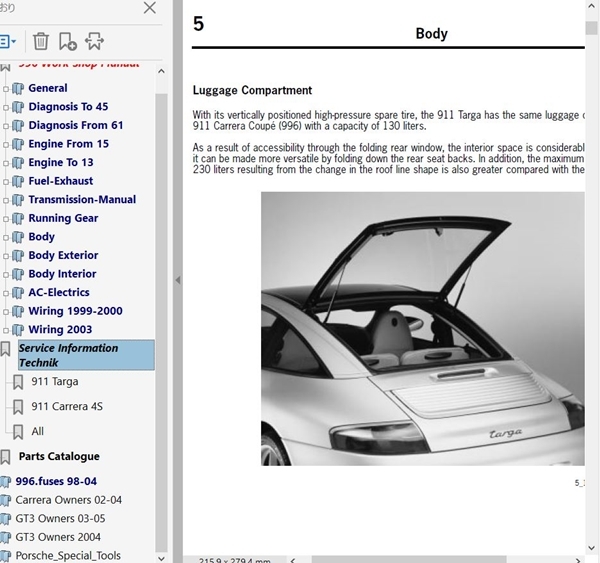The image size is (600, 563).
Task: Delete the selected bookmark using trash icon
Action: click(x=41, y=41)
